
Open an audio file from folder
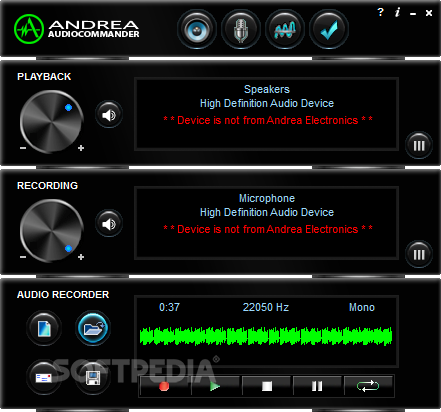click(x=93, y=328)
